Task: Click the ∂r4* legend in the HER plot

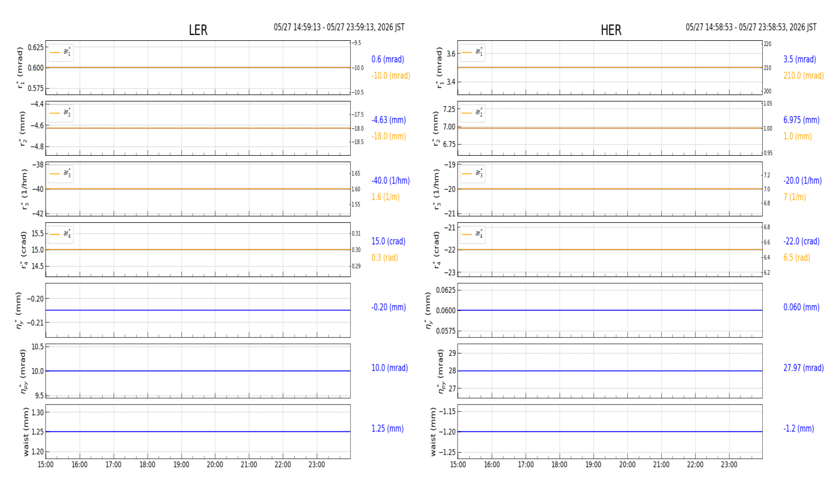Action: point(472,235)
